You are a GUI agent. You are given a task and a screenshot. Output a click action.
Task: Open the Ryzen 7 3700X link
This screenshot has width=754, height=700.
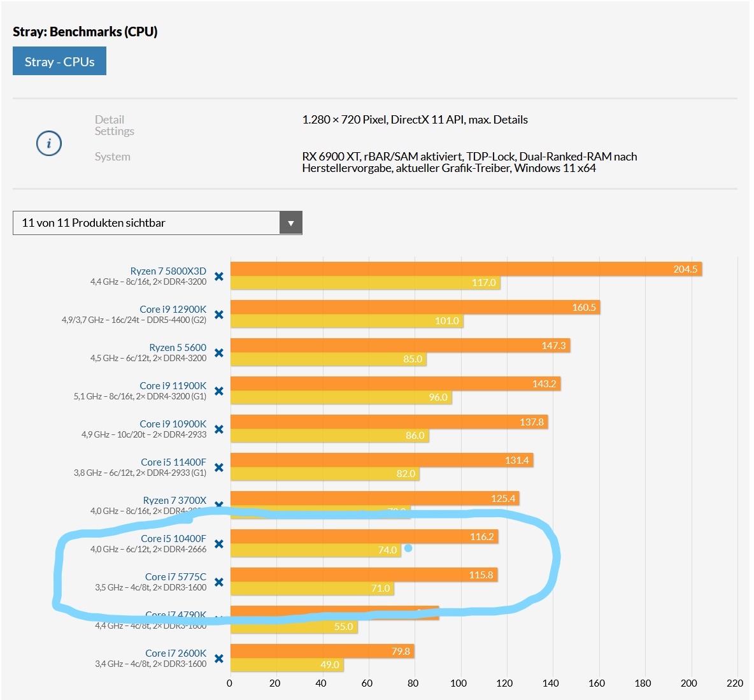[x=174, y=501]
